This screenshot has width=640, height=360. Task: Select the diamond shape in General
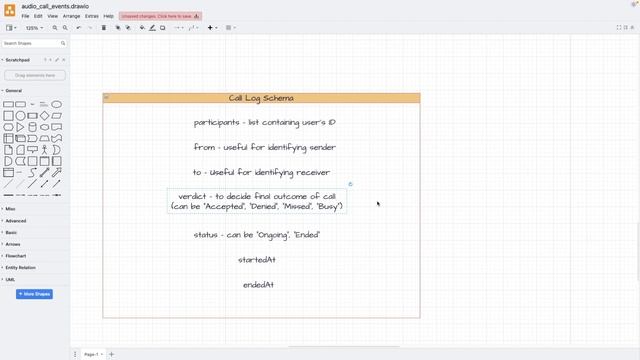point(44,116)
